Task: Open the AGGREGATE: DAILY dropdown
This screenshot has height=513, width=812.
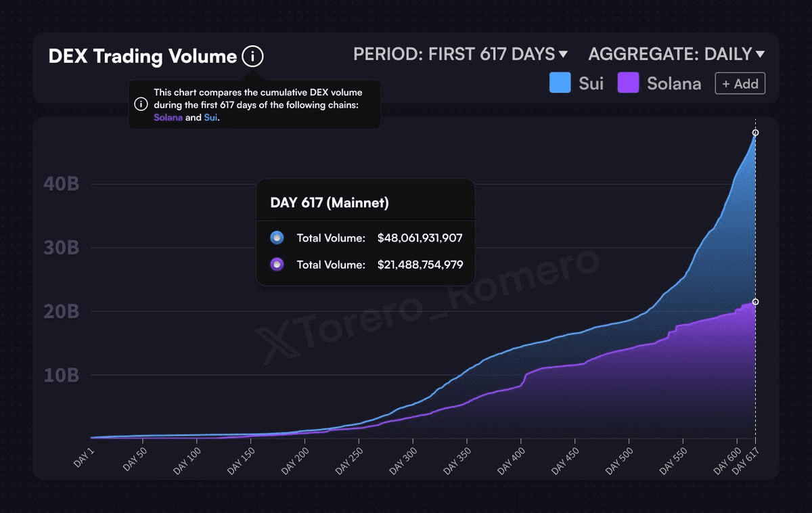Action: pyautogui.click(x=677, y=54)
